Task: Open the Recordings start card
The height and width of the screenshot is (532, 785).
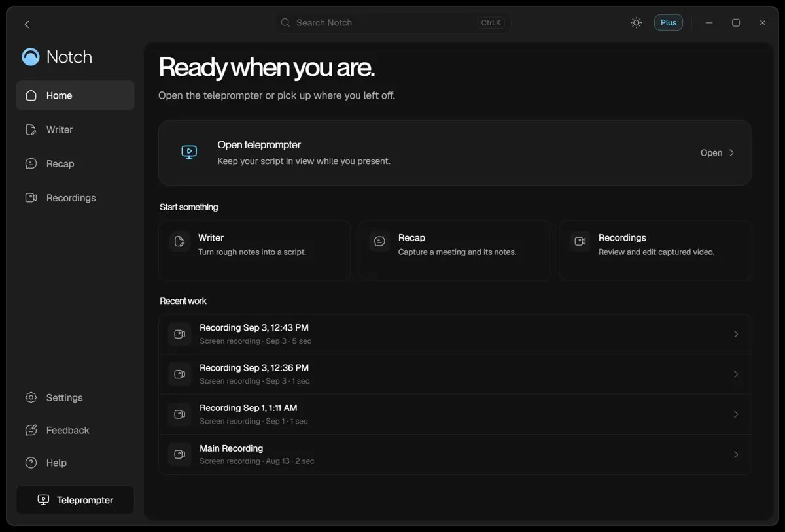Action: point(655,250)
